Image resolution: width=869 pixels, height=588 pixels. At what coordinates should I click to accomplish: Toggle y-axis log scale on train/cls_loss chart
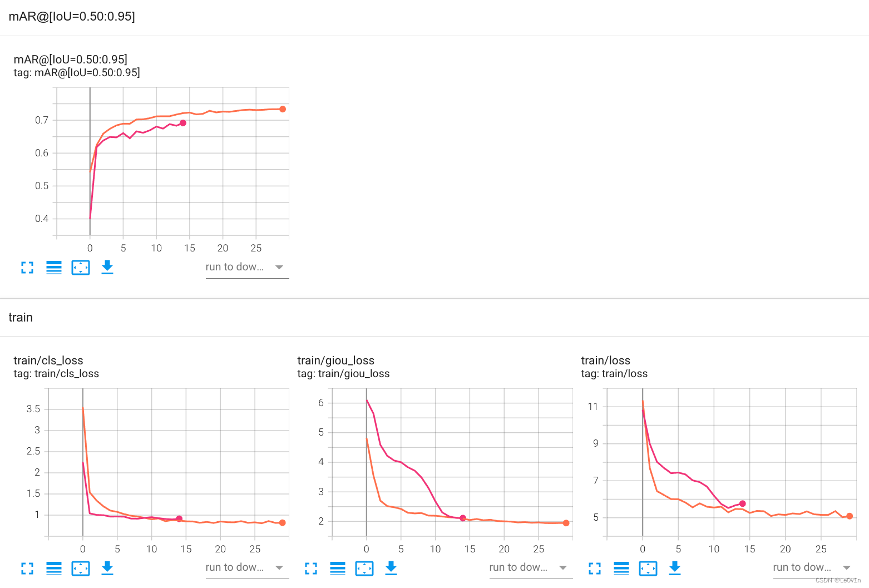click(x=54, y=568)
